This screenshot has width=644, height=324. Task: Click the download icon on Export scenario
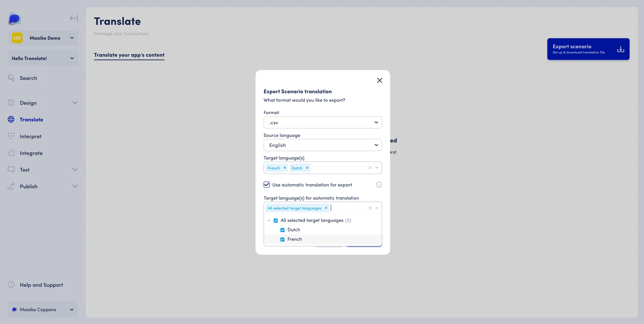[621, 49]
